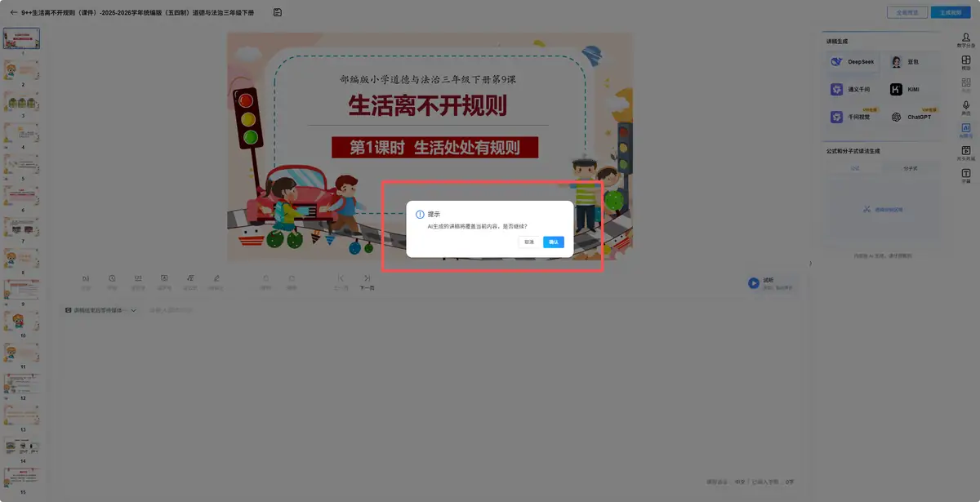Image resolution: width=980 pixels, height=502 pixels.
Task: Open the 声音 microphone sidebar panel
Action: click(966, 109)
